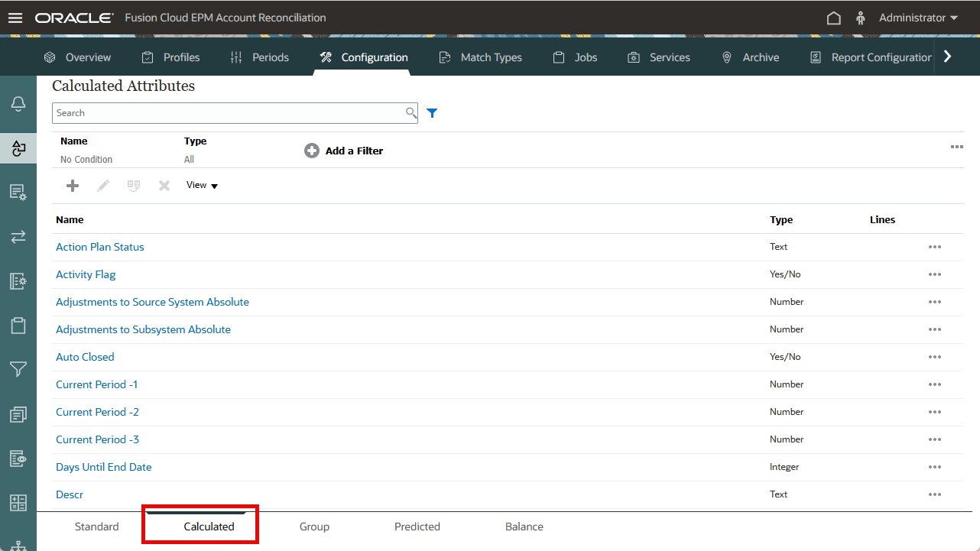Click the pencil edit icon
Image resolution: width=980 pixels, height=551 pixels.
[x=103, y=186]
